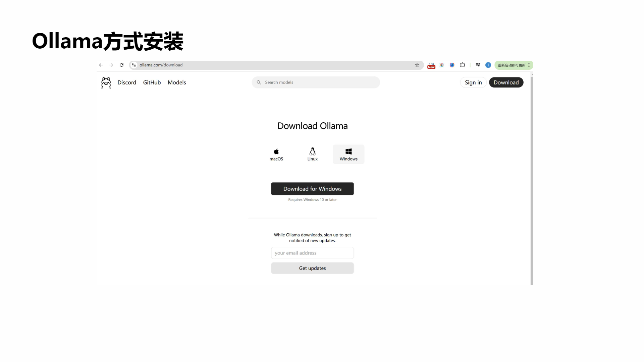
Task: Open the camera-lens screenshot extension
Action: (442, 65)
